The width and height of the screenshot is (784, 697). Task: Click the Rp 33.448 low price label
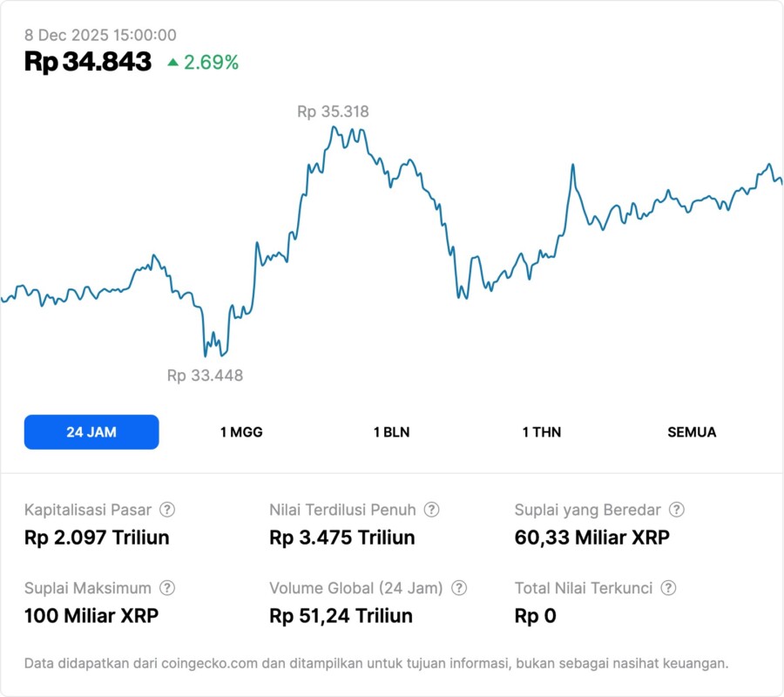coord(205,376)
